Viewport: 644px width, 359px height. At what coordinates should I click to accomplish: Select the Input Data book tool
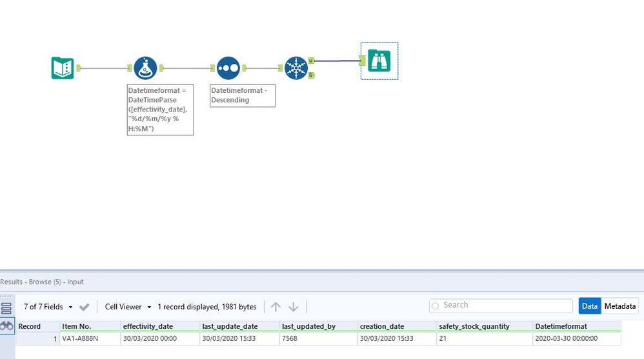[63, 68]
